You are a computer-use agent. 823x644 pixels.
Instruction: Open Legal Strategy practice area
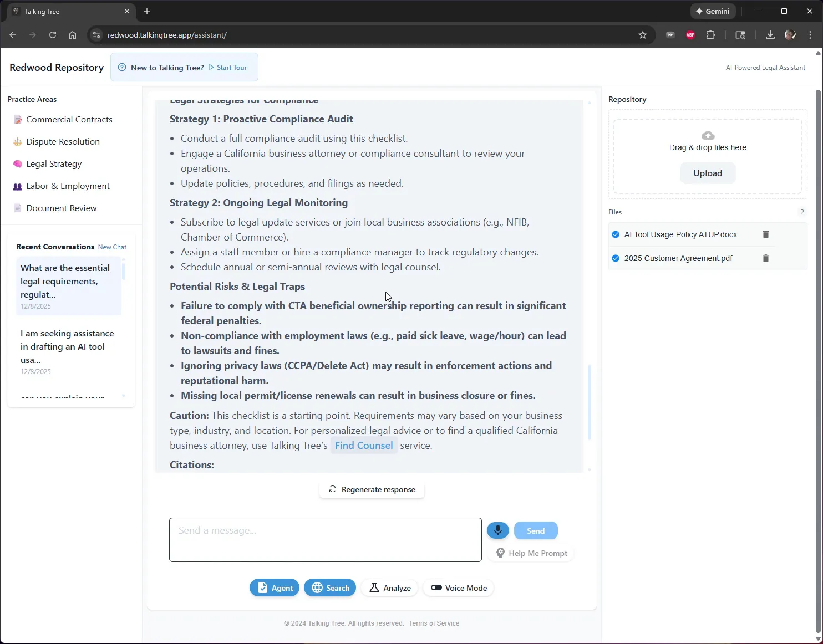click(x=54, y=164)
